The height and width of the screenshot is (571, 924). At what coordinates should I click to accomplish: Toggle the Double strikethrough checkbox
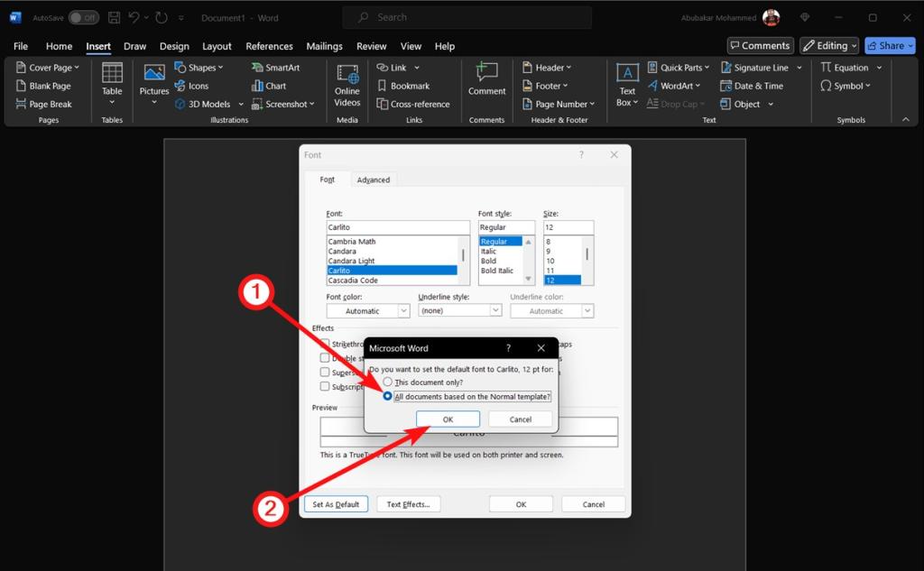pos(325,358)
